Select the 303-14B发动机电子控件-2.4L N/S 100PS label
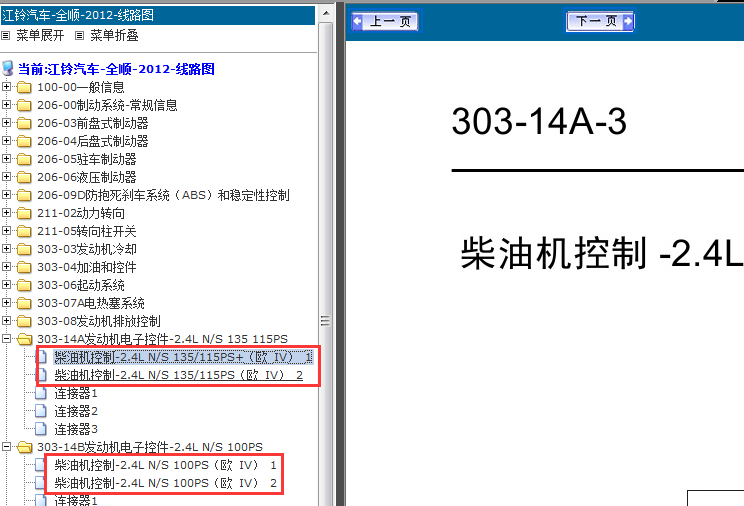The height and width of the screenshot is (506, 744). pyautogui.click(x=150, y=447)
